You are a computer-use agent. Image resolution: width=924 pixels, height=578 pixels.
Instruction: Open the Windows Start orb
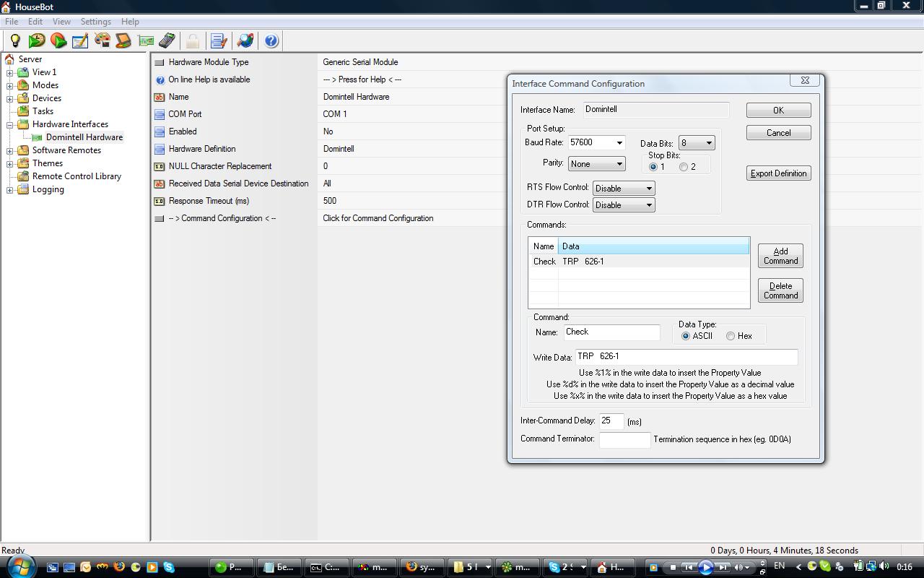pyautogui.click(x=19, y=566)
